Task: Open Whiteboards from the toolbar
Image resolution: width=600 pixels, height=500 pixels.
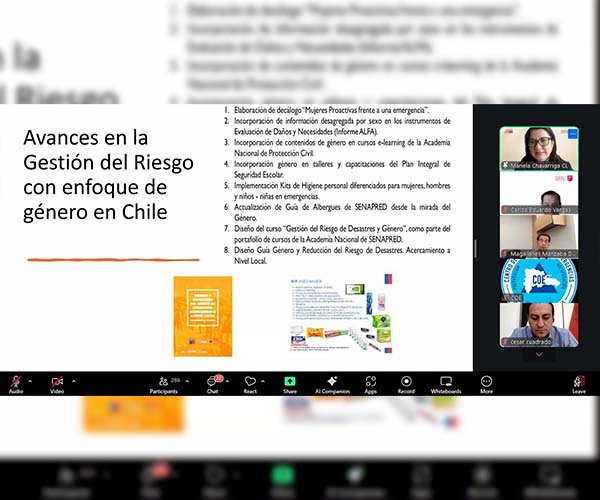Action: (445, 383)
